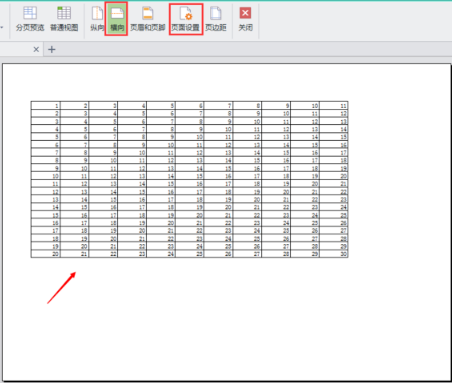The width and height of the screenshot is (452, 383).
Task: Select the bottom-right table cell containing 30
Action: [334, 254]
